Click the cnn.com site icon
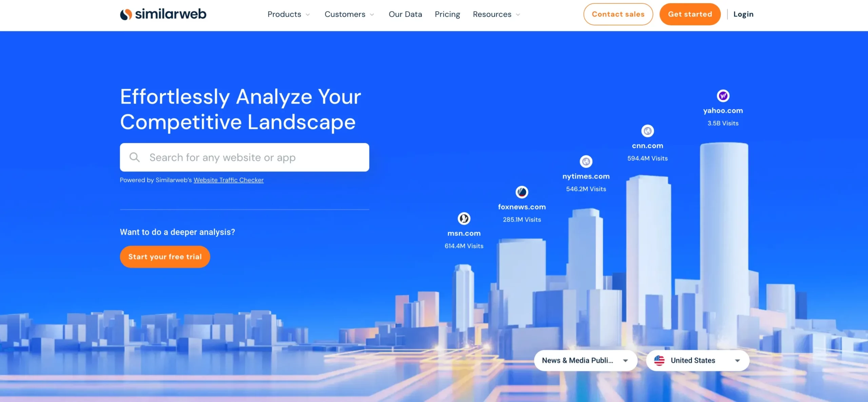The height and width of the screenshot is (402, 868). (648, 131)
